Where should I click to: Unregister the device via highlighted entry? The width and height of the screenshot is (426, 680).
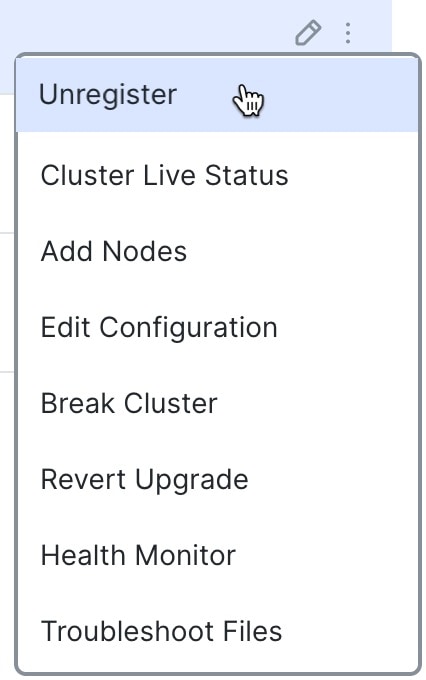coord(217,95)
